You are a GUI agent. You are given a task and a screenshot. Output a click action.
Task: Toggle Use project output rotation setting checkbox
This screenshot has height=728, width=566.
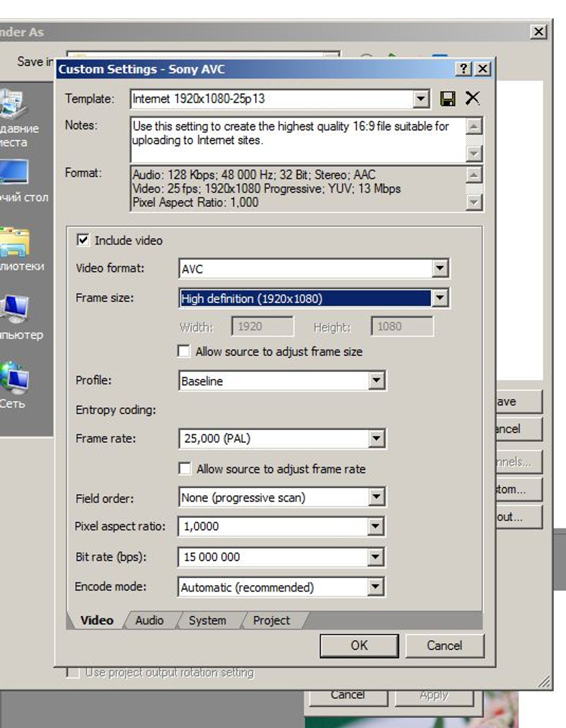pos(73,673)
